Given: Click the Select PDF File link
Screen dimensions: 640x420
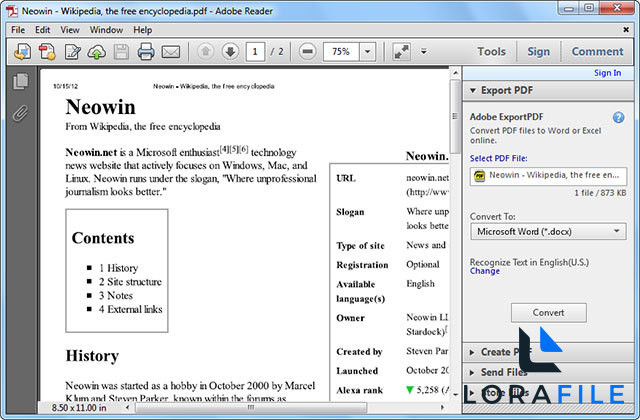Looking at the screenshot, I should pos(498,158).
